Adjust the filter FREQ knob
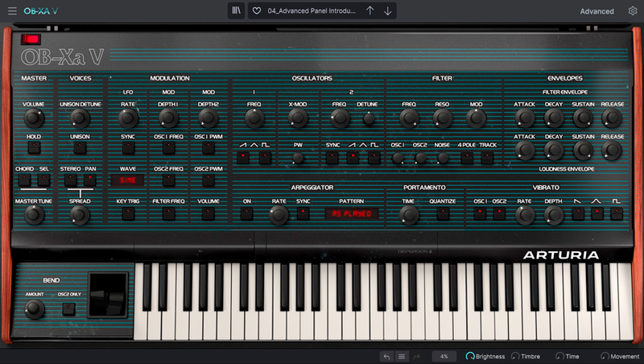 click(409, 118)
